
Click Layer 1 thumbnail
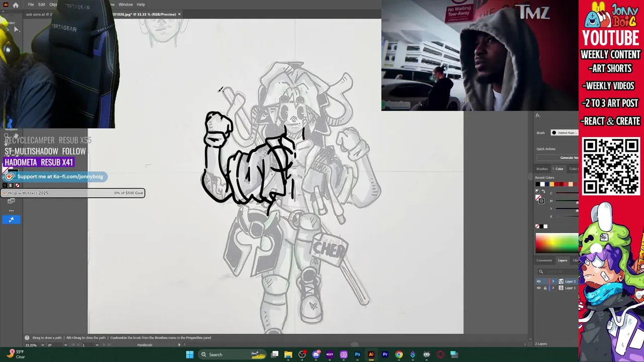tap(561, 288)
